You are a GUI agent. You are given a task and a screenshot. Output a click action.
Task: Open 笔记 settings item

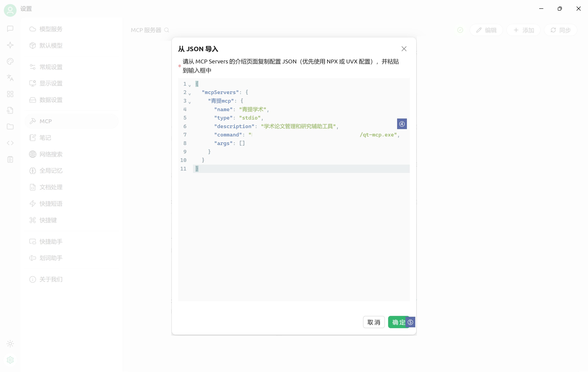point(71,138)
